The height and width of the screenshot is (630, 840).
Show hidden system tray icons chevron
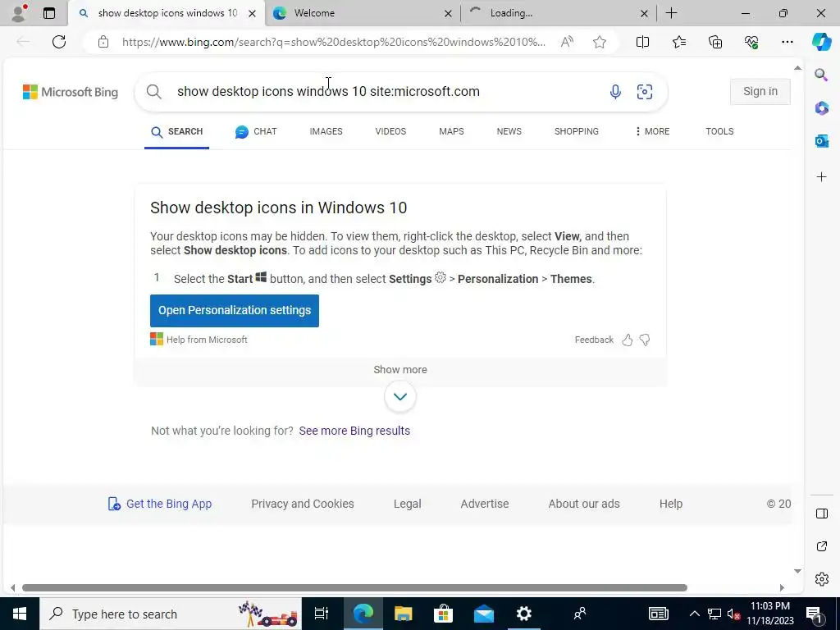[x=694, y=614]
